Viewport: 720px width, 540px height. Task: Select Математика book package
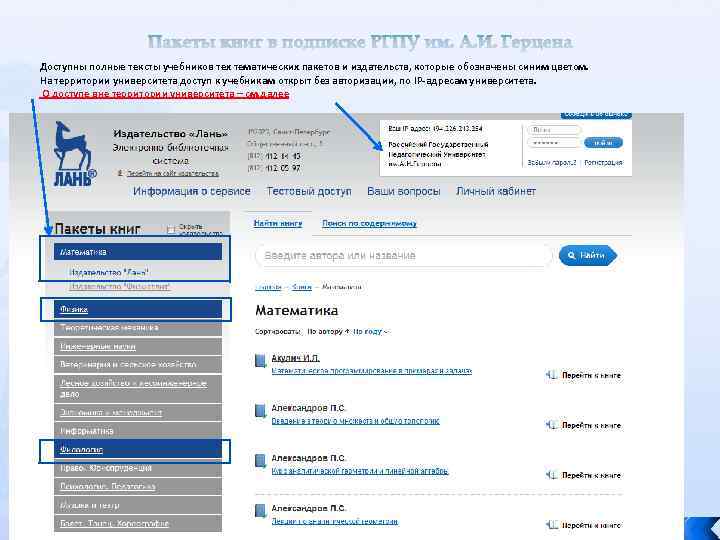tap(138, 252)
